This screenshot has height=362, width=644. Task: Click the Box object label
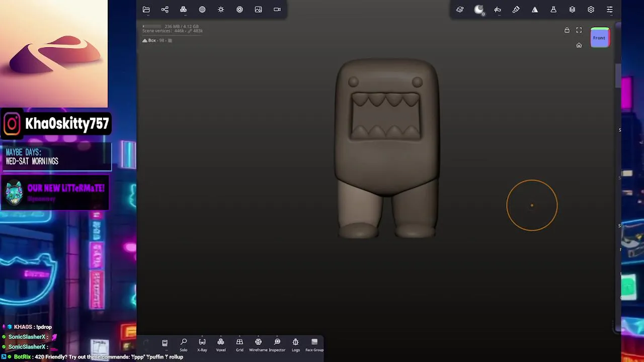click(152, 40)
